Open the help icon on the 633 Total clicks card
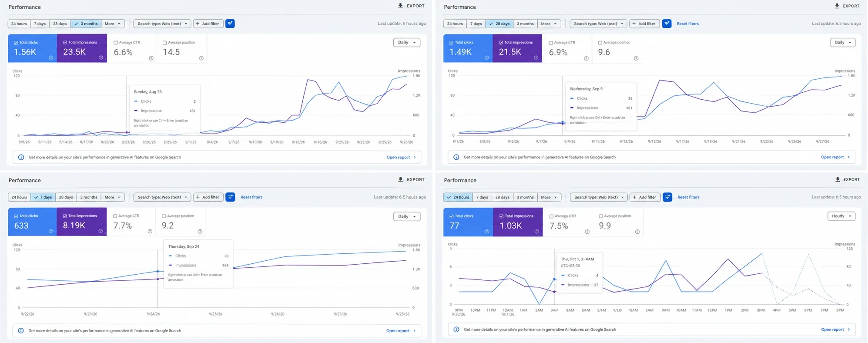 51,231
